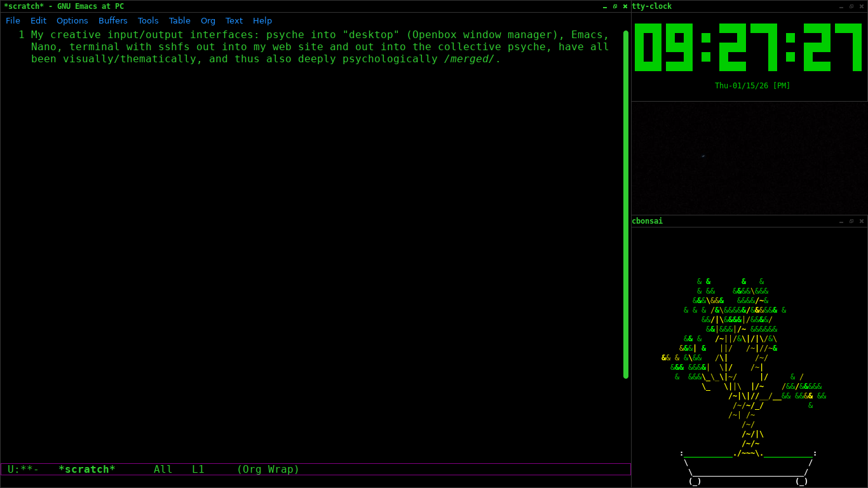Click the "All" position indicator in mode line

click(163, 470)
